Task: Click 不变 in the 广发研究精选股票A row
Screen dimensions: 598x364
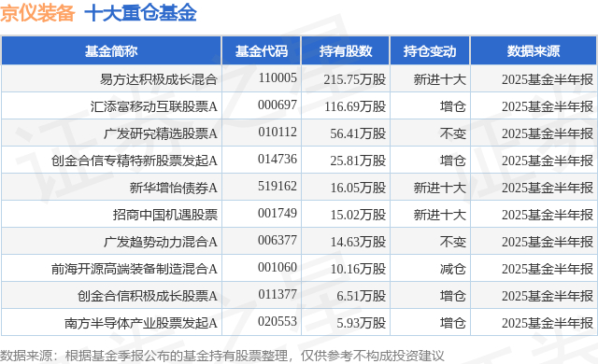Action: pos(452,133)
